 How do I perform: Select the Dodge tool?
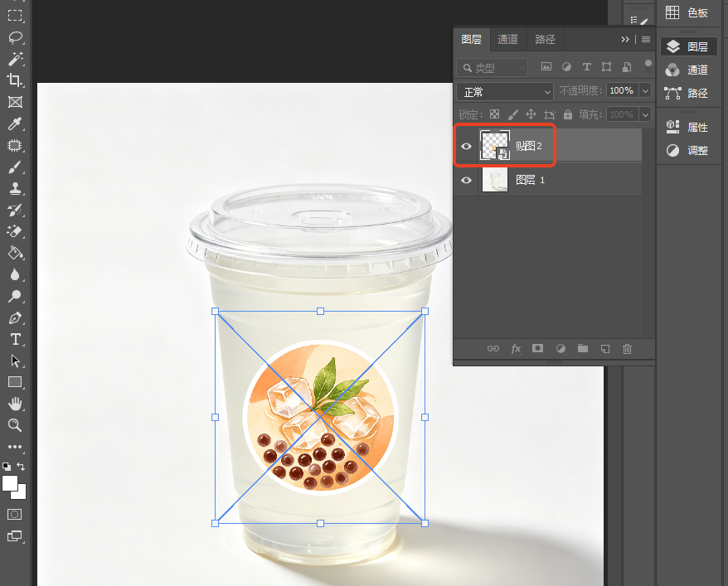[x=15, y=296]
